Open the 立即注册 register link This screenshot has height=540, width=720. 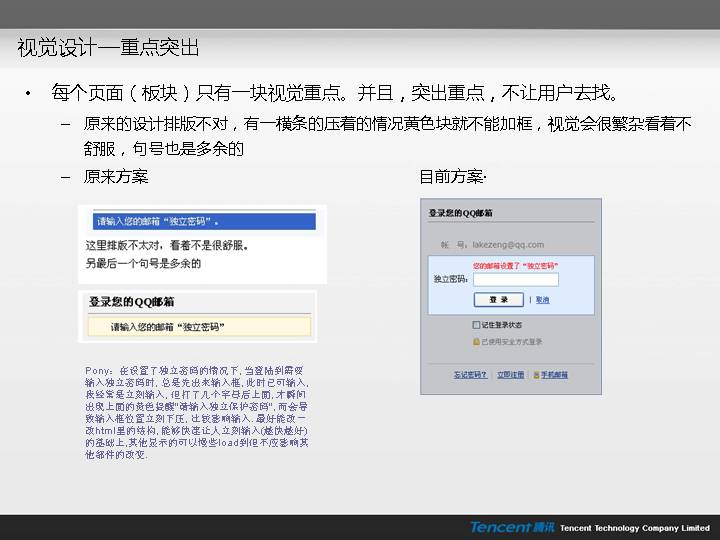[510, 375]
